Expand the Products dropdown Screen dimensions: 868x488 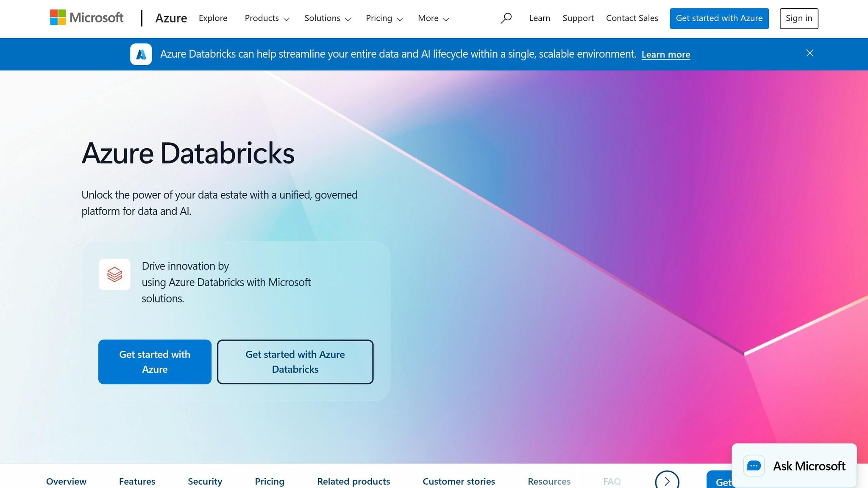267,18
